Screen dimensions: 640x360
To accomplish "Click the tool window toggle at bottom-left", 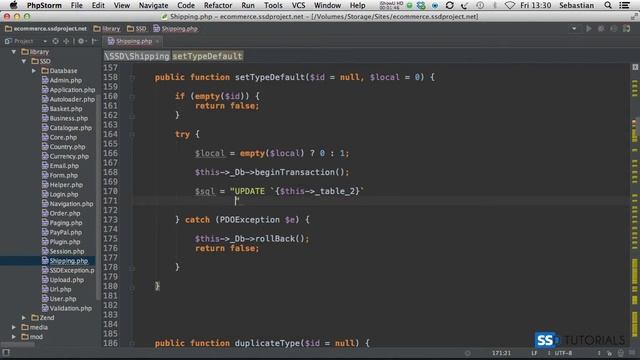I will pos(6,353).
